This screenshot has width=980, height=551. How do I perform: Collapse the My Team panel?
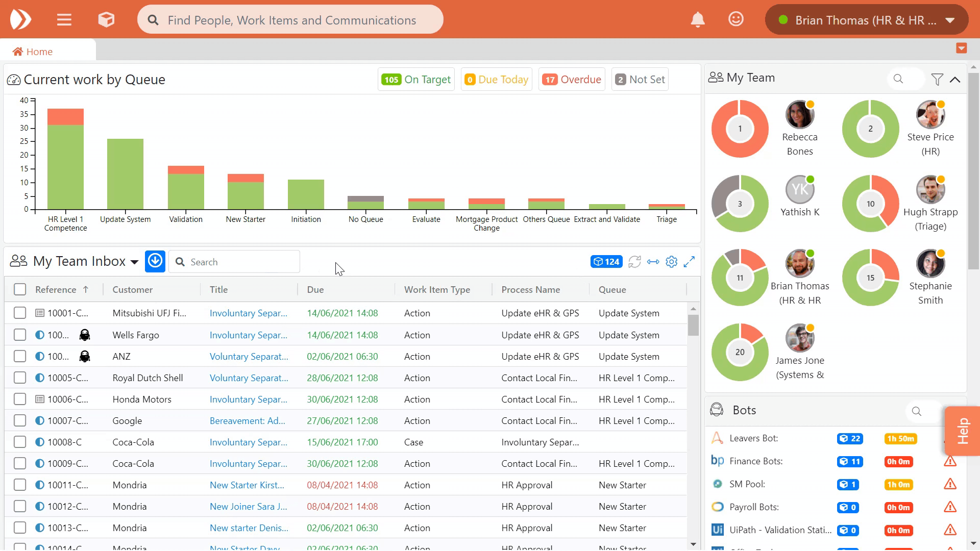tap(955, 79)
